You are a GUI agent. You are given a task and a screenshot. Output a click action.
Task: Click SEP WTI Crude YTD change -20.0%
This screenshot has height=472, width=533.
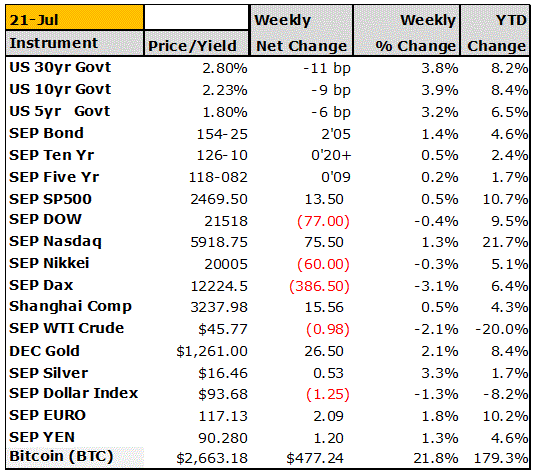click(x=501, y=329)
